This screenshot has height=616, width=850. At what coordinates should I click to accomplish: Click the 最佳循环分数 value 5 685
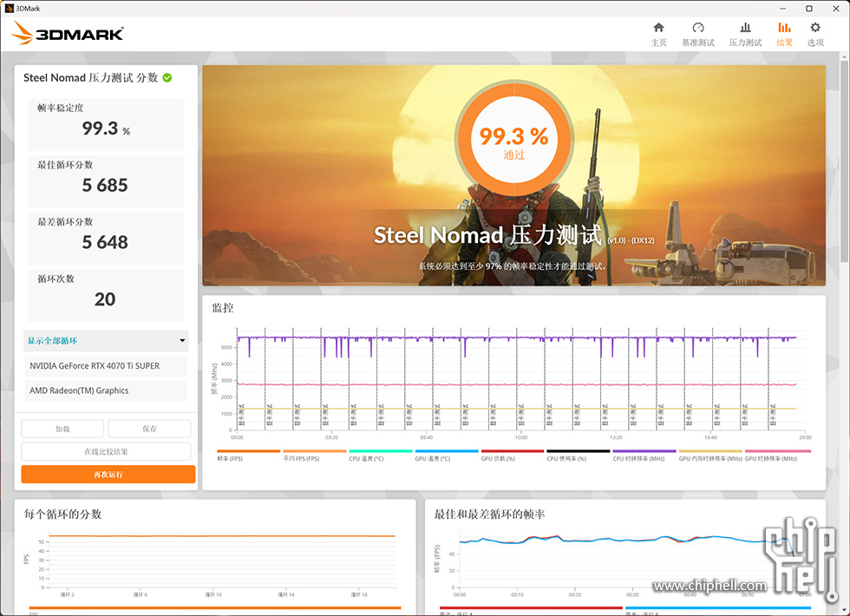[105, 186]
